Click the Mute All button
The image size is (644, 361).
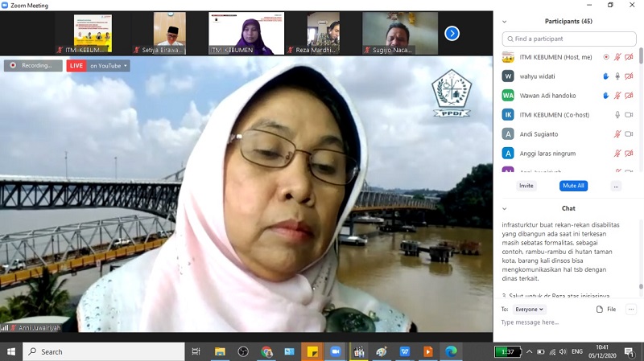tap(572, 186)
